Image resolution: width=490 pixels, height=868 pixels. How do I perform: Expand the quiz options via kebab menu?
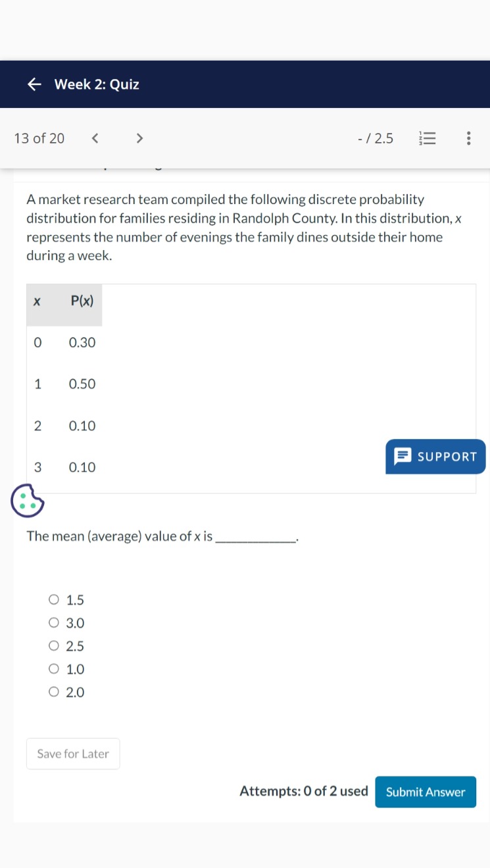[x=468, y=138]
